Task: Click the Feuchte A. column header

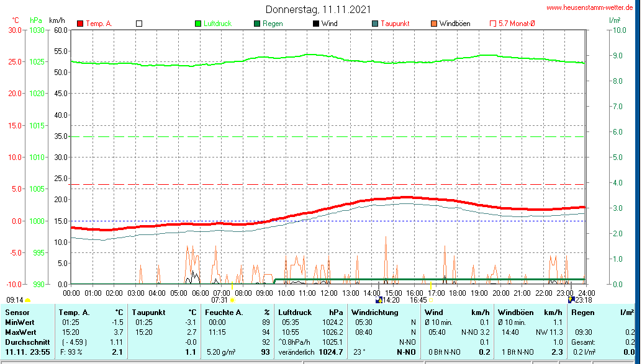Action: 224,313
